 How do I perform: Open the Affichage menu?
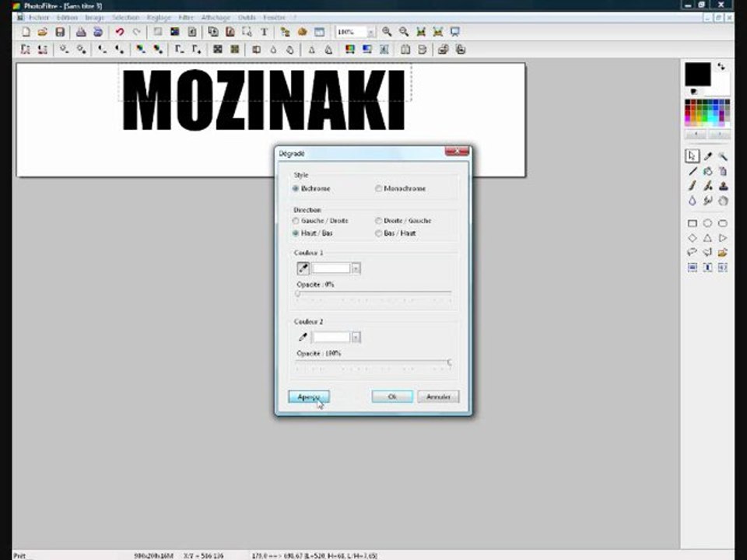click(x=216, y=18)
